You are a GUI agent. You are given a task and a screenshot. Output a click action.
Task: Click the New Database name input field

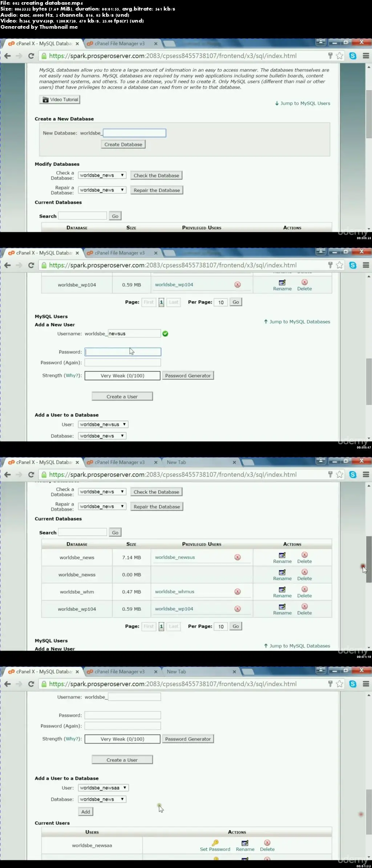pyautogui.click(x=134, y=133)
